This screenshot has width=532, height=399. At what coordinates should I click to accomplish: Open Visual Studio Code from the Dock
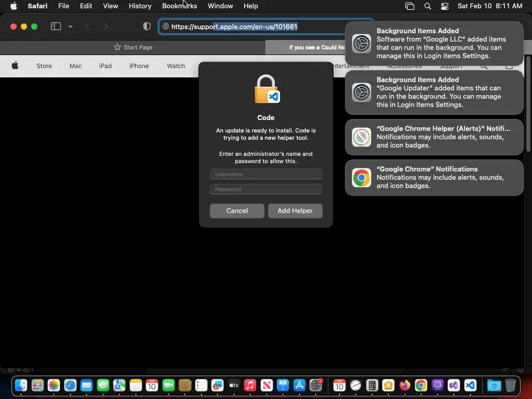(x=470, y=385)
